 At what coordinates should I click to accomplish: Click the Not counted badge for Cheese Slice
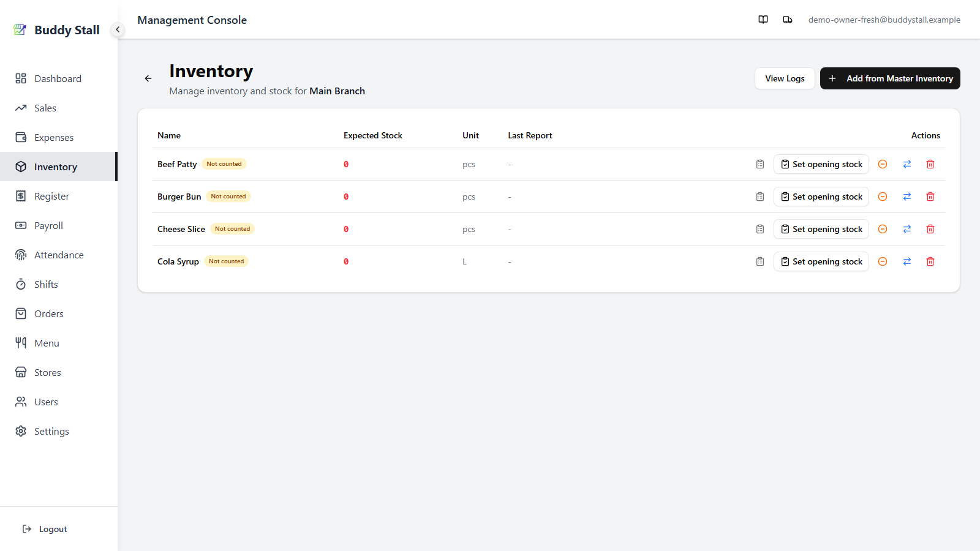pyautogui.click(x=233, y=229)
